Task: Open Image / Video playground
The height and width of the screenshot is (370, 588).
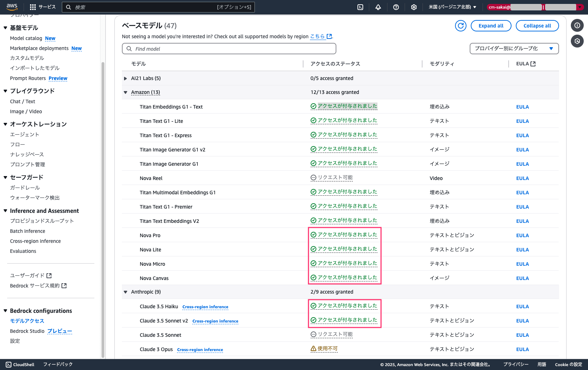Action: [x=26, y=111]
